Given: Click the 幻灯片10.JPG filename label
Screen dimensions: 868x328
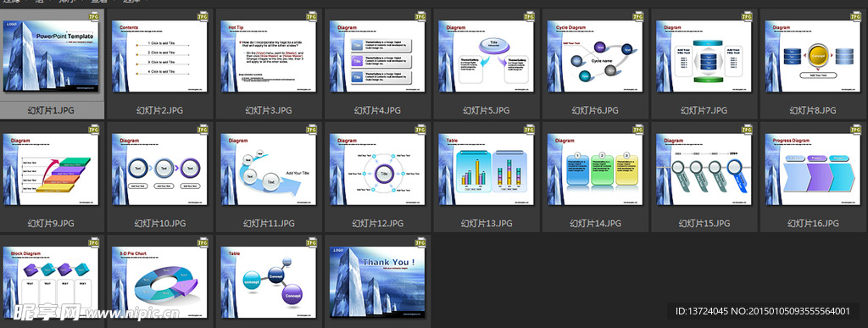Looking at the screenshot, I should [160, 224].
